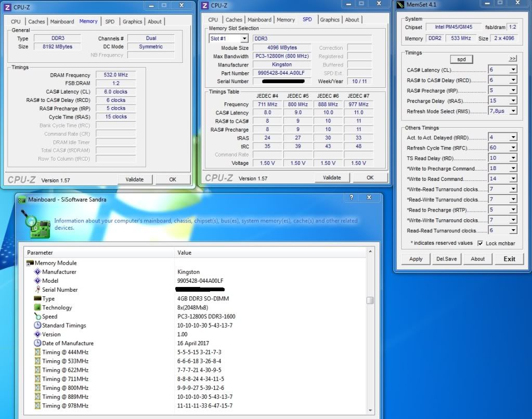Click the Sandra list scrollbar thumb
Image resolution: width=532 pixels, height=419 pixels.
(370, 300)
